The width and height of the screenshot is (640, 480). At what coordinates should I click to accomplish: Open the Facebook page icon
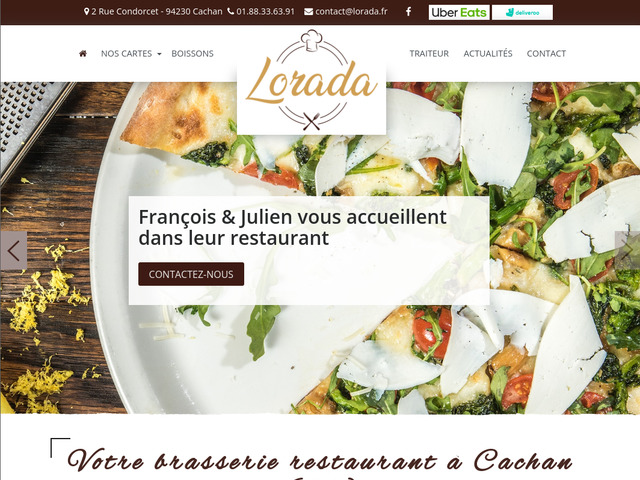click(408, 12)
